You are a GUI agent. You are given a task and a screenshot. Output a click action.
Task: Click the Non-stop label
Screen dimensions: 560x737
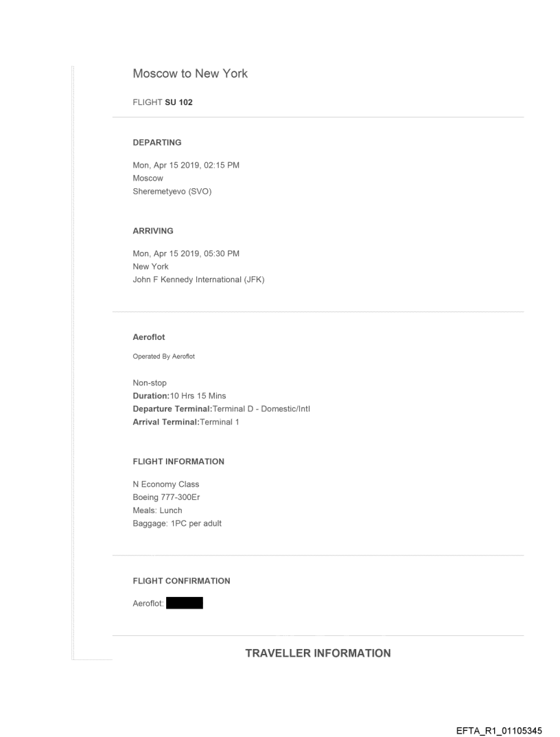coord(150,383)
